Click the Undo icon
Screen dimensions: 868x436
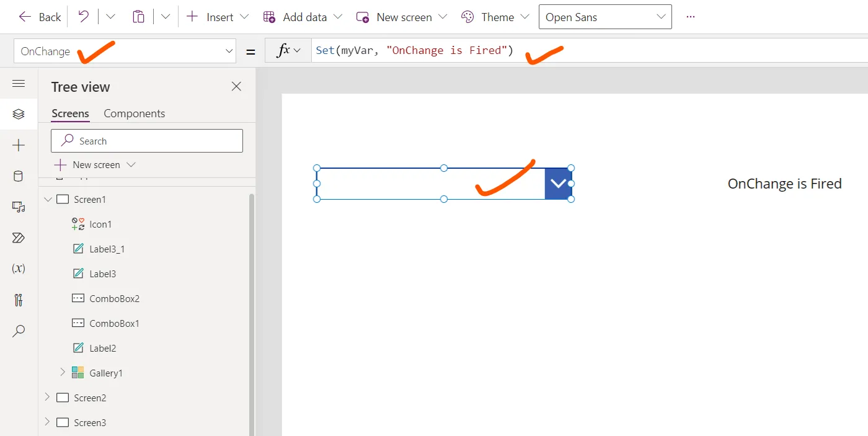coord(83,17)
